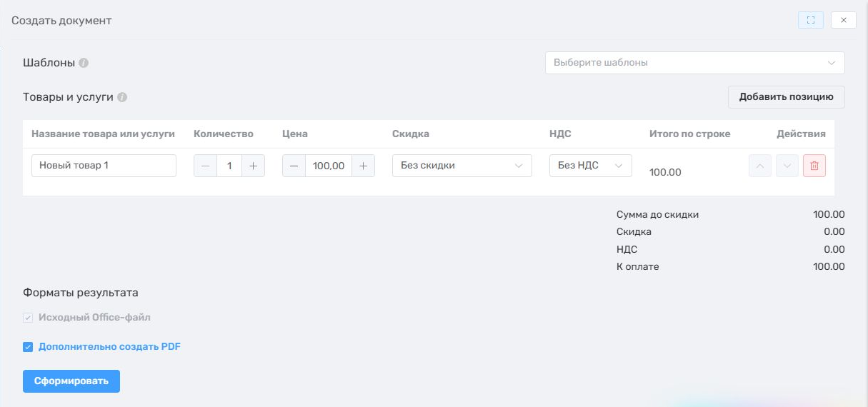Click the Новый товар 1 name field
This screenshot has height=407, width=868.
pos(104,166)
